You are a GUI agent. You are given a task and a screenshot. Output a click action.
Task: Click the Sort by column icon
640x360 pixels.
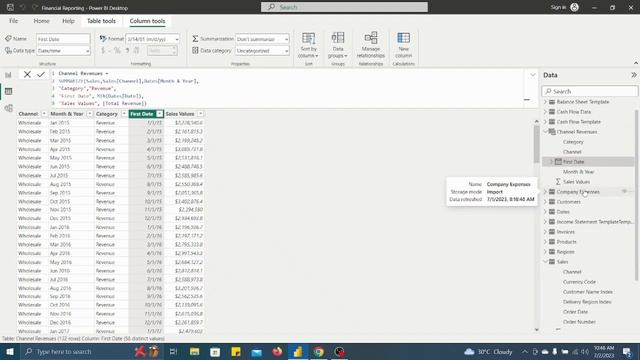(308, 38)
